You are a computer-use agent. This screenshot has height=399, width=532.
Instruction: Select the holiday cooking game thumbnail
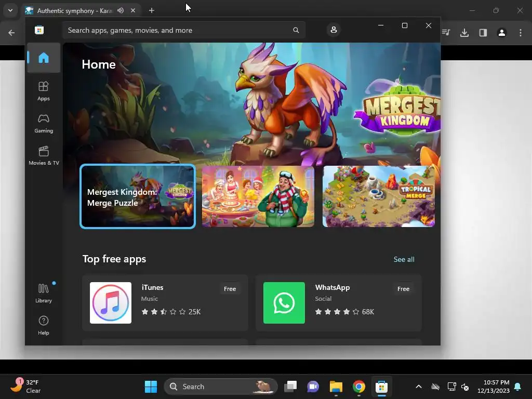tap(258, 196)
